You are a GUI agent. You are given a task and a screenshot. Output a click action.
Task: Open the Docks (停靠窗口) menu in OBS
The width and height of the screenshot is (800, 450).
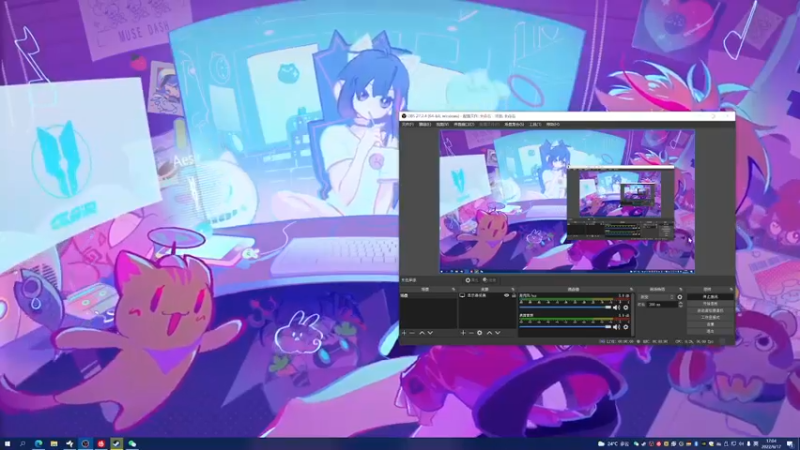click(464, 124)
